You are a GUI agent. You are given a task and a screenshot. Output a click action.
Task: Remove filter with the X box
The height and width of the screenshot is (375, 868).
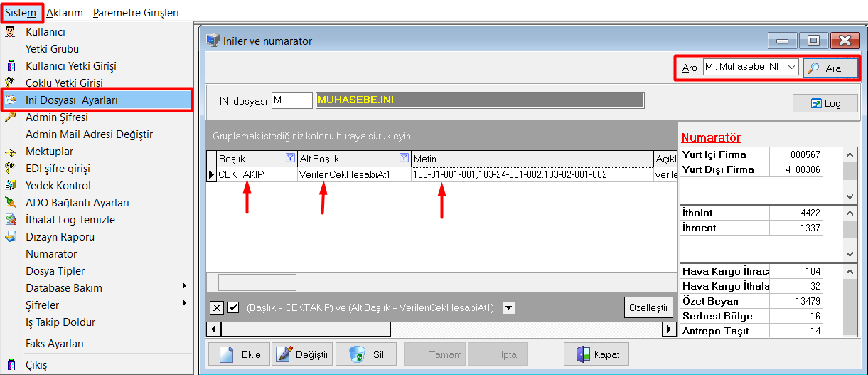coord(217,307)
